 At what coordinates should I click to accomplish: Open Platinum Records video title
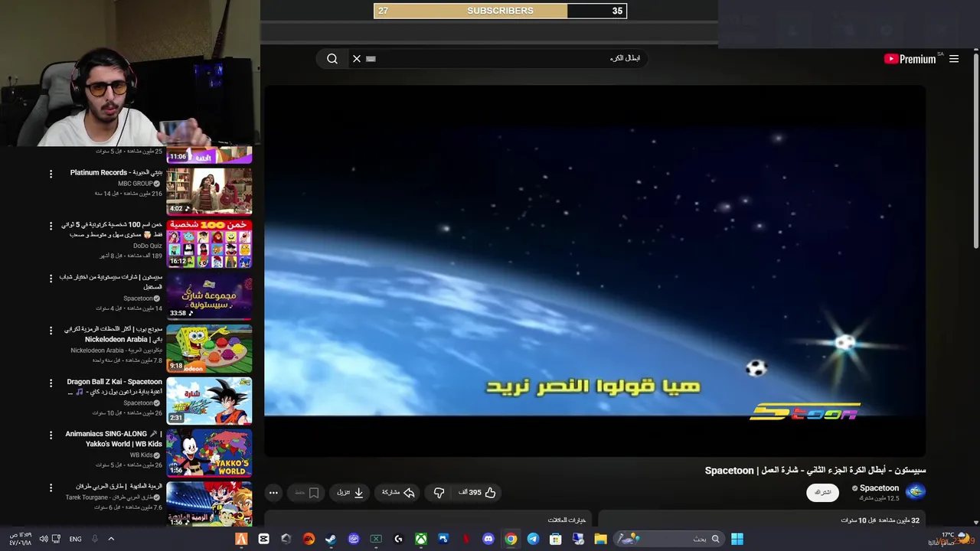pyautogui.click(x=116, y=173)
